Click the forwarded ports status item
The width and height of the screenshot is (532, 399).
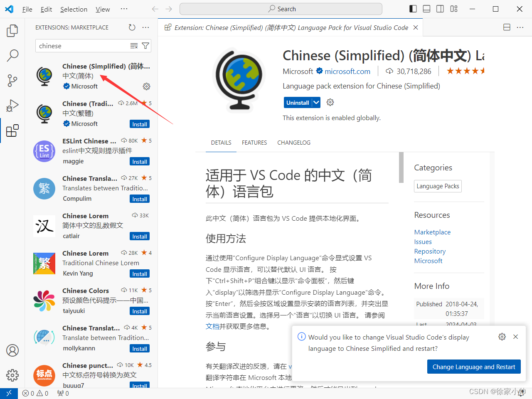pyautogui.click(x=63, y=393)
